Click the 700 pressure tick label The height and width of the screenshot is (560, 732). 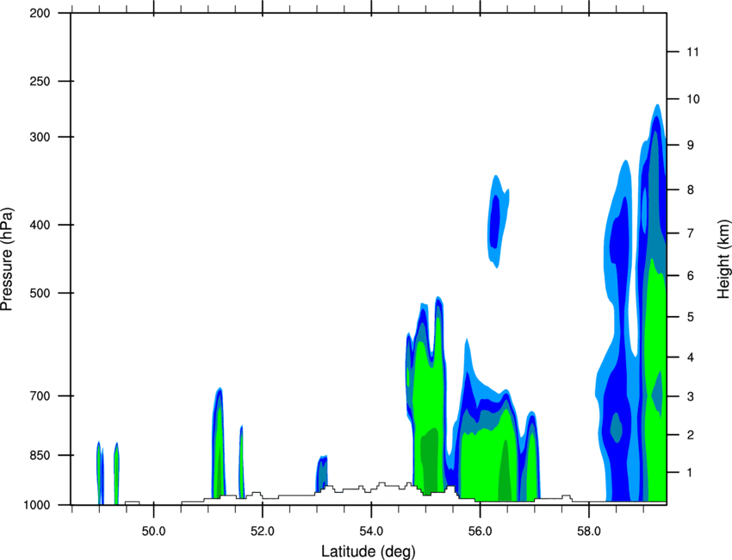point(40,395)
